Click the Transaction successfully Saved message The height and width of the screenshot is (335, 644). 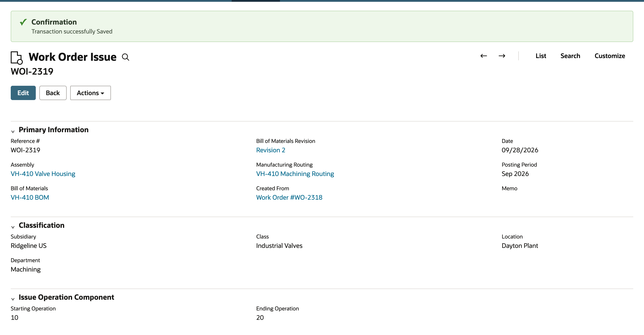[72, 31]
